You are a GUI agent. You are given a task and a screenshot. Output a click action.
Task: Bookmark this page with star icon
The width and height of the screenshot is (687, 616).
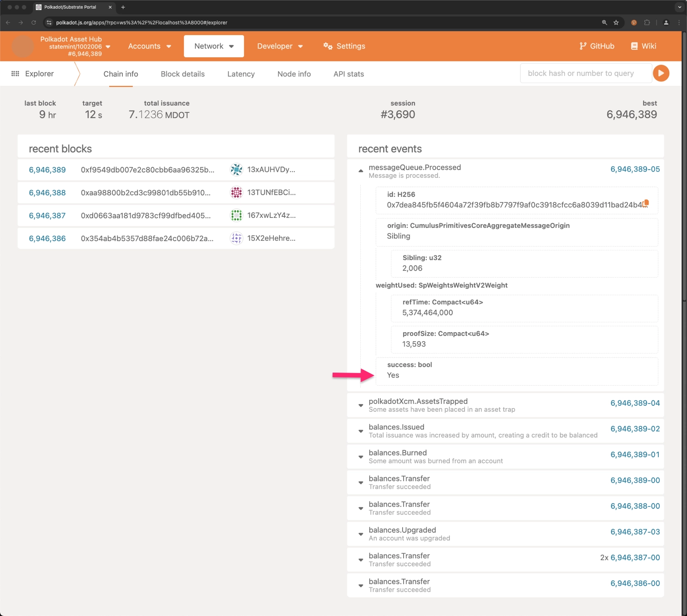[x=616, y=22]
